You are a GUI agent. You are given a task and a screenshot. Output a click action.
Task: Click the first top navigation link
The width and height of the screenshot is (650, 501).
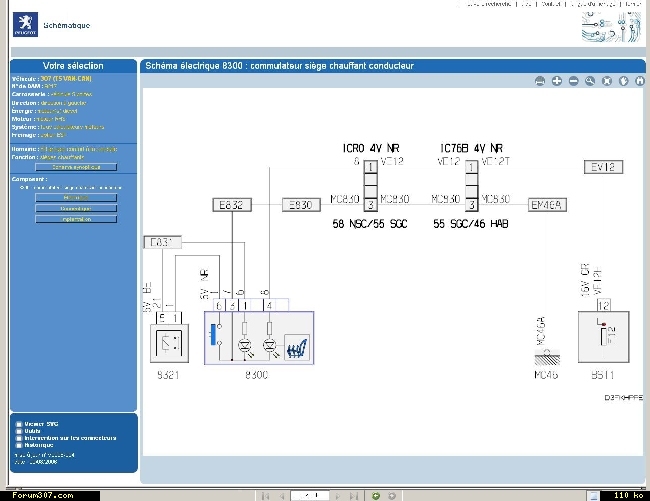coord(488,4)
